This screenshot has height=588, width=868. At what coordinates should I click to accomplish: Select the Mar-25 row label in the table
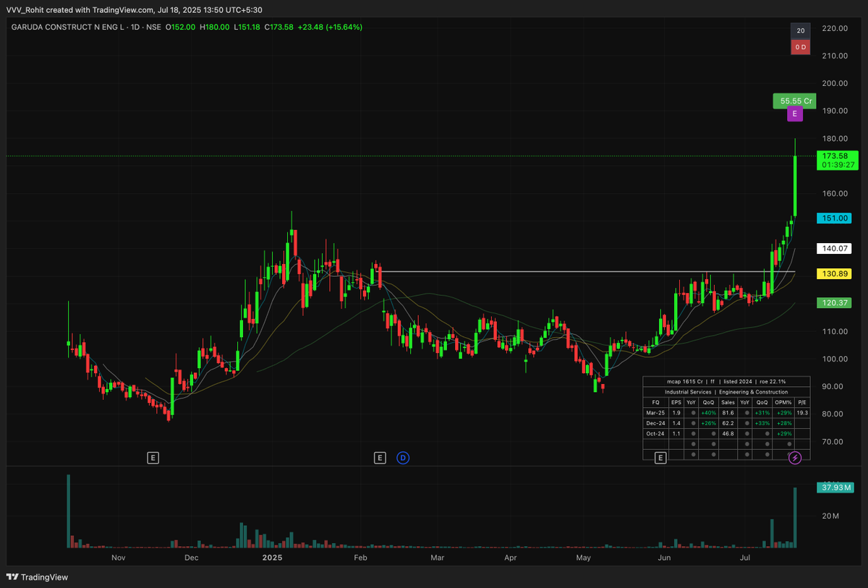click(655, 412)
